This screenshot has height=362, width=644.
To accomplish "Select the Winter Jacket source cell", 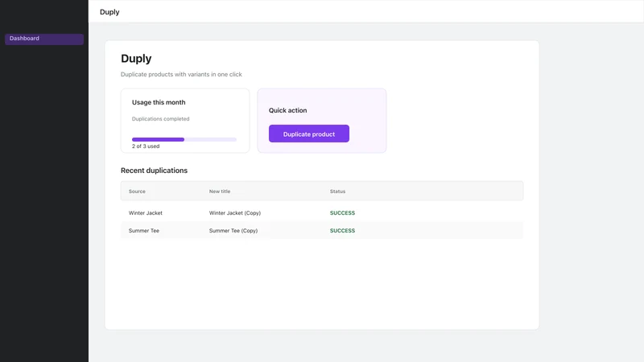I will [146, 213].
